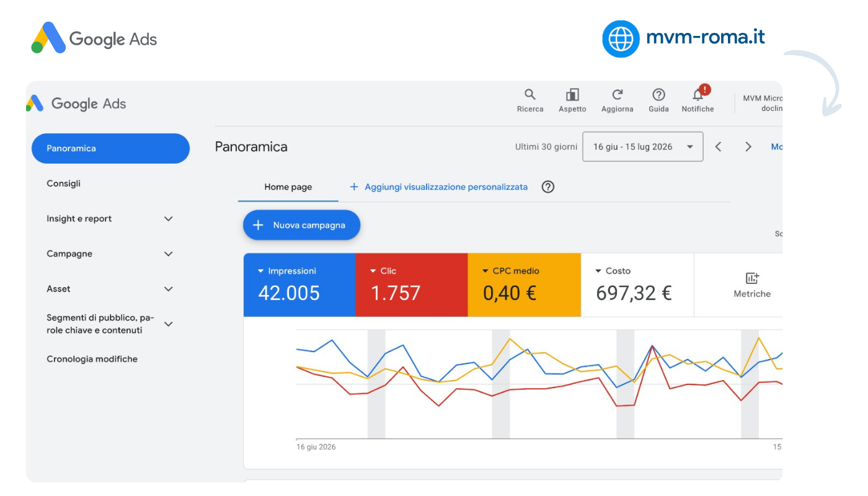Click the Aggiorna refresh icon

tap(618, 95)
